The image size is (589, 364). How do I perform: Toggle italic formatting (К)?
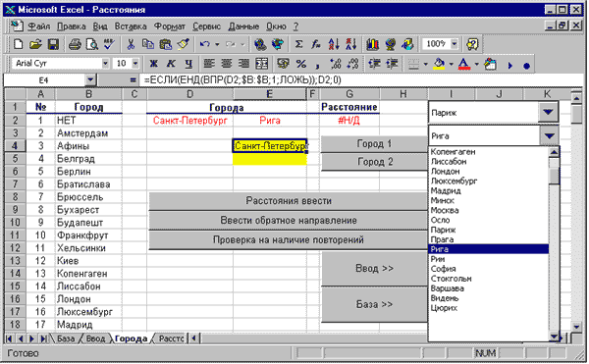[171, 64]
